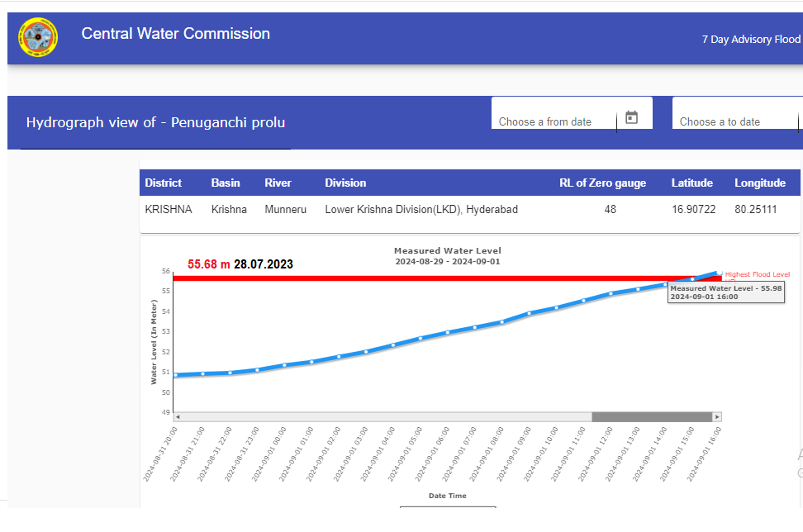
Task: Click the data point at 2024-09-01 12:00
Action: (x=611, y=293)
